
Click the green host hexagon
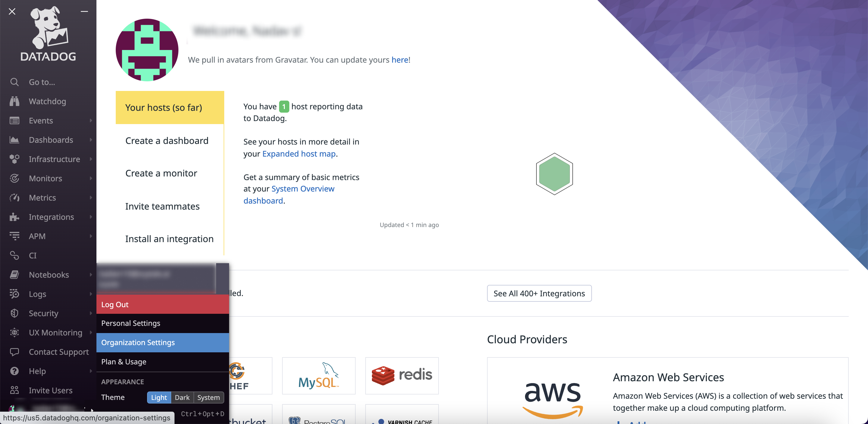pyautogui.click(x=554, y=174)
